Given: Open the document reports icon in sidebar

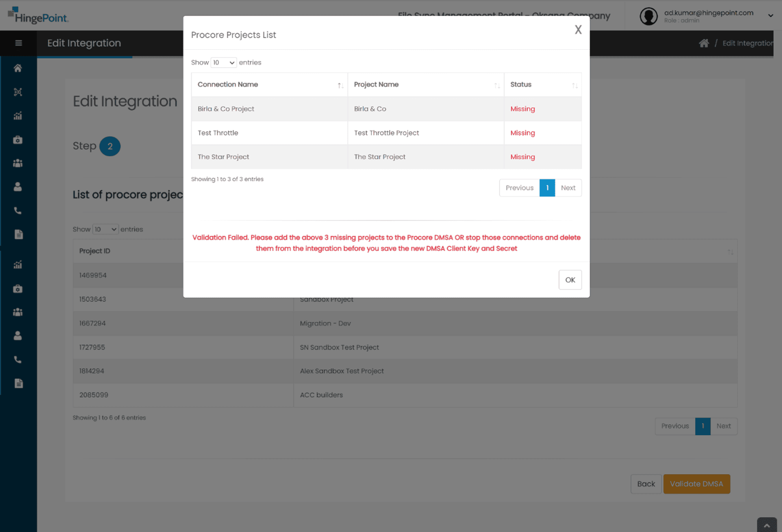Looking at the screenshot, I should click(x=18, y=234).
